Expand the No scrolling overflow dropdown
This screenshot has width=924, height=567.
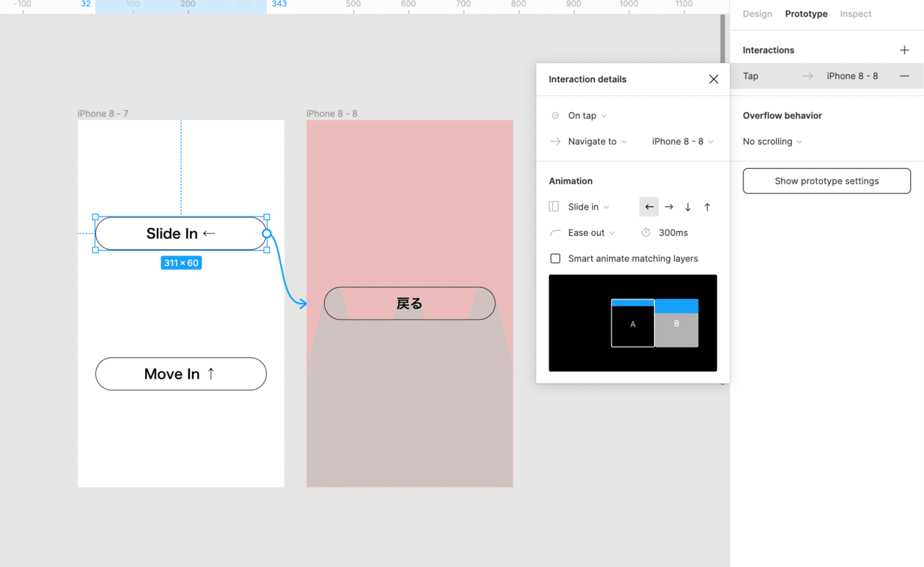(x=772, y=141)
